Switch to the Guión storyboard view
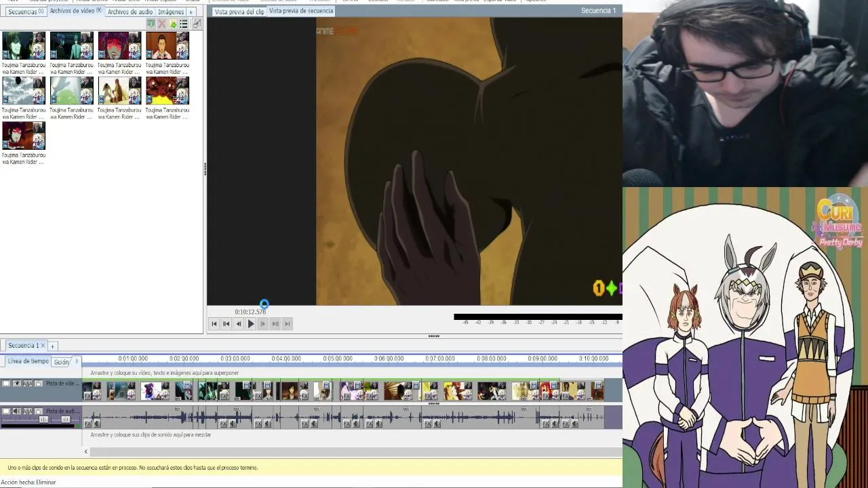868x488 pixels. (62, 362)
